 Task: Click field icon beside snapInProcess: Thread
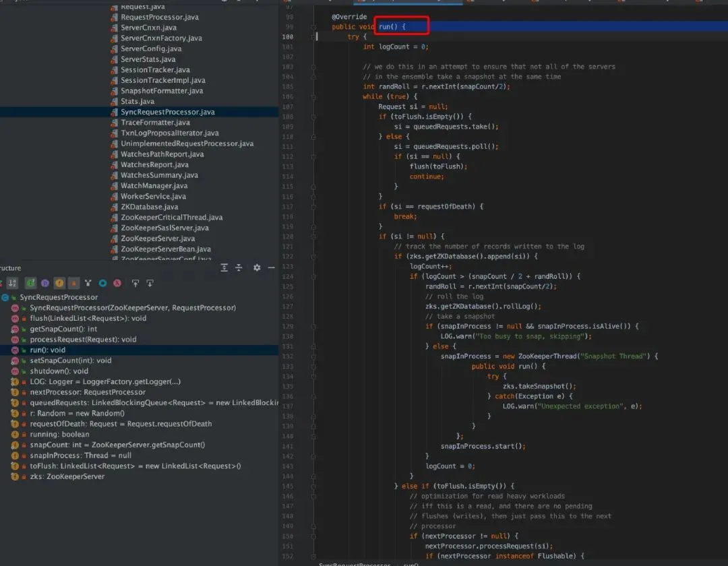click(x=15, y=455)
